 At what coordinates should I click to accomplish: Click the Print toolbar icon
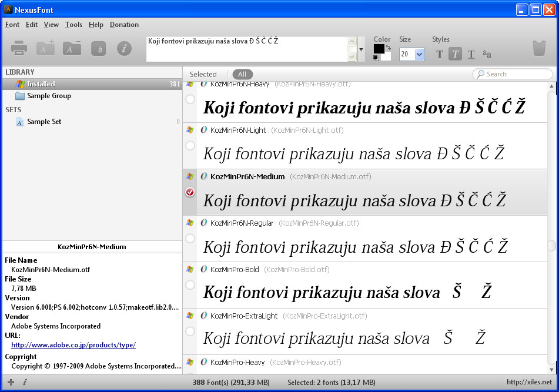click(19, 49)
